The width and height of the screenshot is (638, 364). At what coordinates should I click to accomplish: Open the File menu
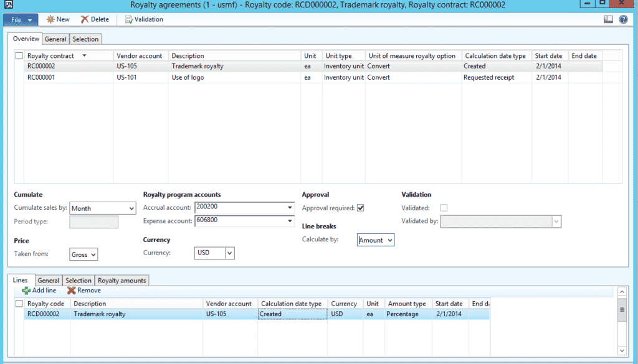click(x=21, y=19)
